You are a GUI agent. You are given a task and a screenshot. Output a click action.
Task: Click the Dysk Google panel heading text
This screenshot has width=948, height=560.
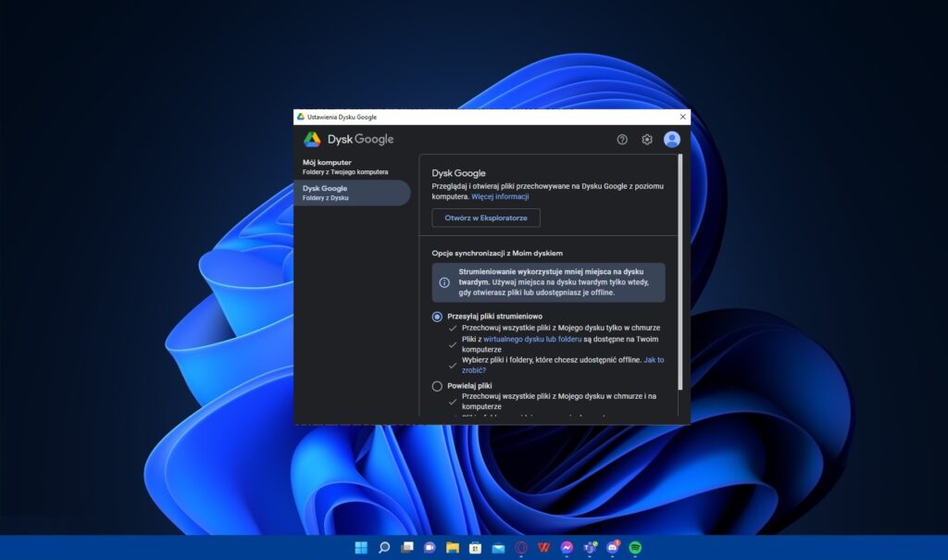tap(458, 173)
